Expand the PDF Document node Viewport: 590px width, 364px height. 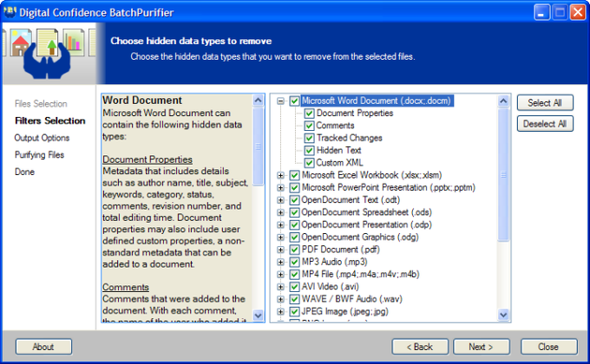pos(280,250)
